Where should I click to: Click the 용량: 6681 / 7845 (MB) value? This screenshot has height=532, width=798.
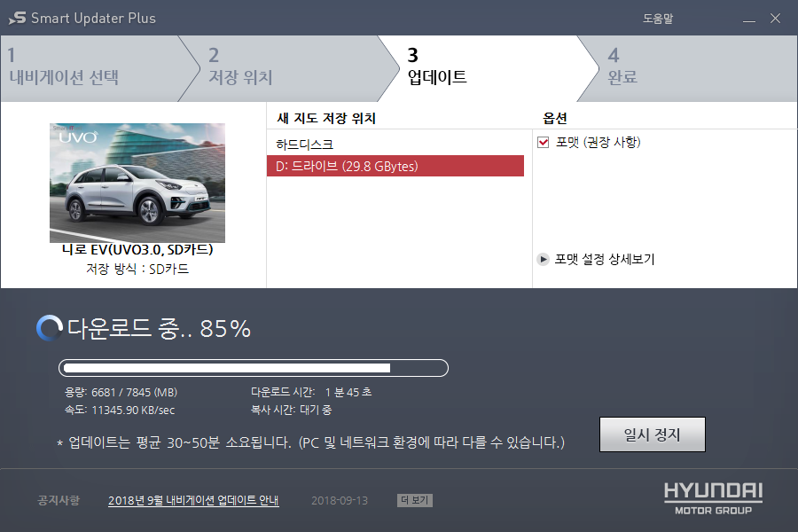pyautogui.click(x=121, y=393)
